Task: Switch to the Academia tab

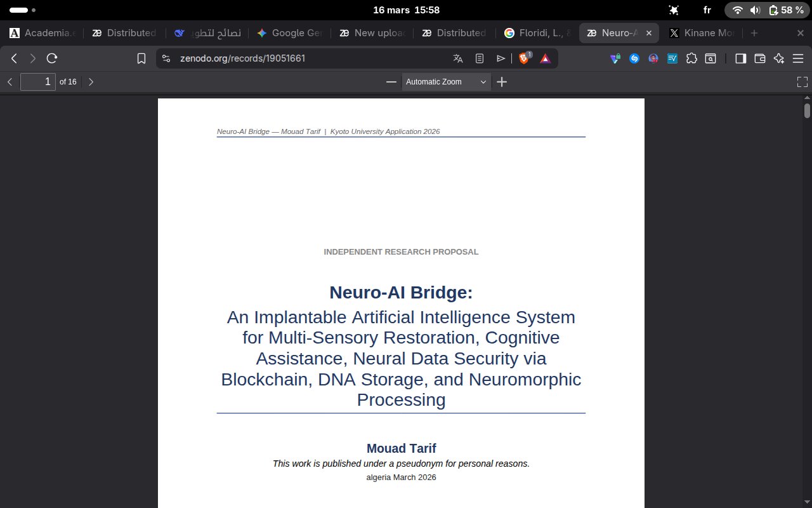Action: coord(42,33)
